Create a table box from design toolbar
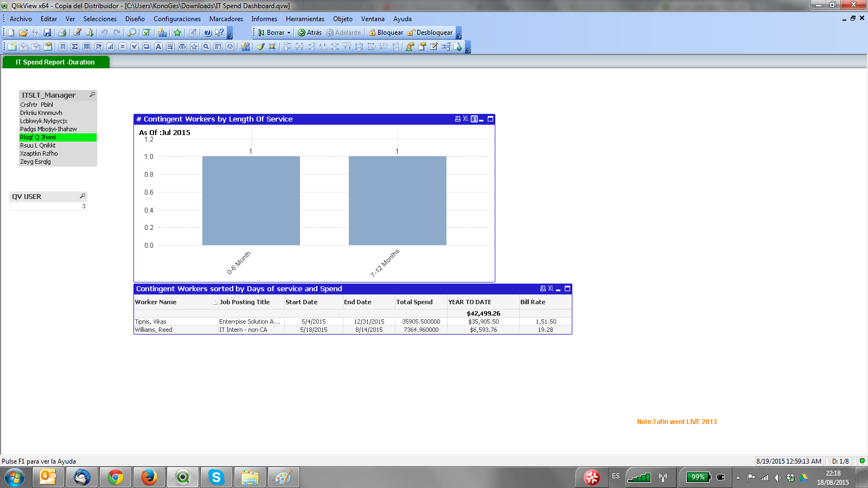 click(87, 47)
